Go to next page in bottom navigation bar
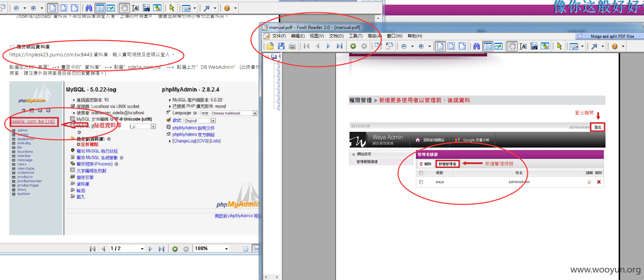Screen dimensions: 644x280 [150, 249]
